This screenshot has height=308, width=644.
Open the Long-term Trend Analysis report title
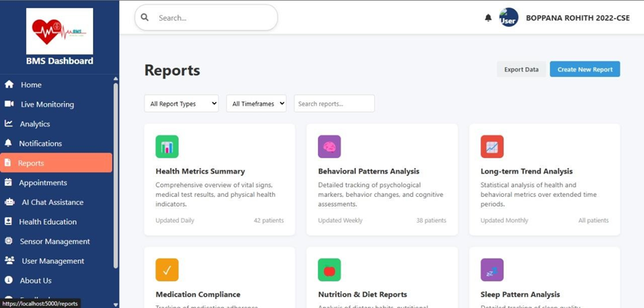527,171
